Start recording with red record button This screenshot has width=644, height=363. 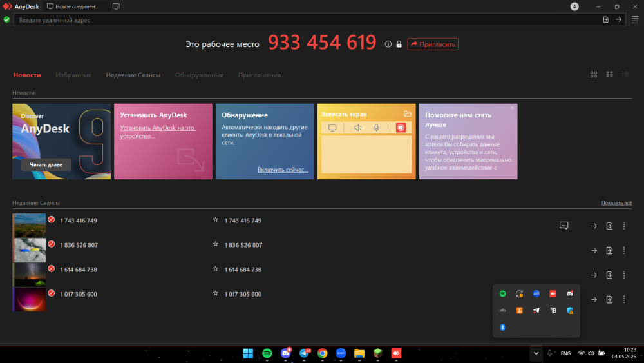click(401, 128)
